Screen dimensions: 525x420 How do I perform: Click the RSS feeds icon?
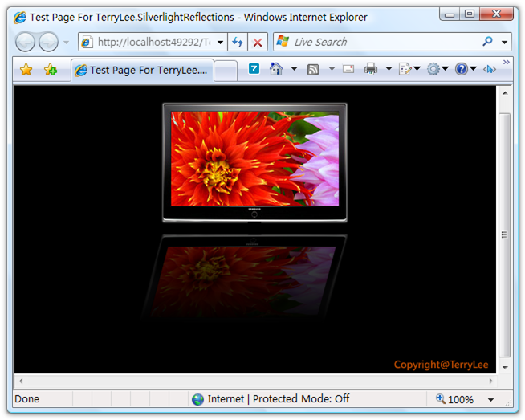click(x=313, y=70)
